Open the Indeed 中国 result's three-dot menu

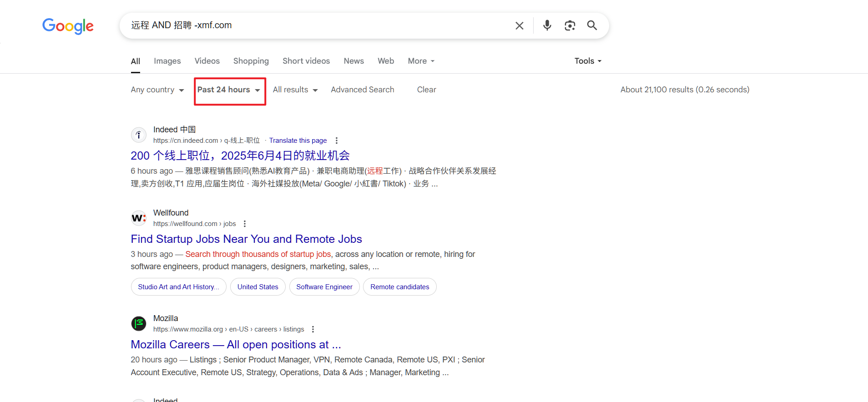(x=337, y=141)
